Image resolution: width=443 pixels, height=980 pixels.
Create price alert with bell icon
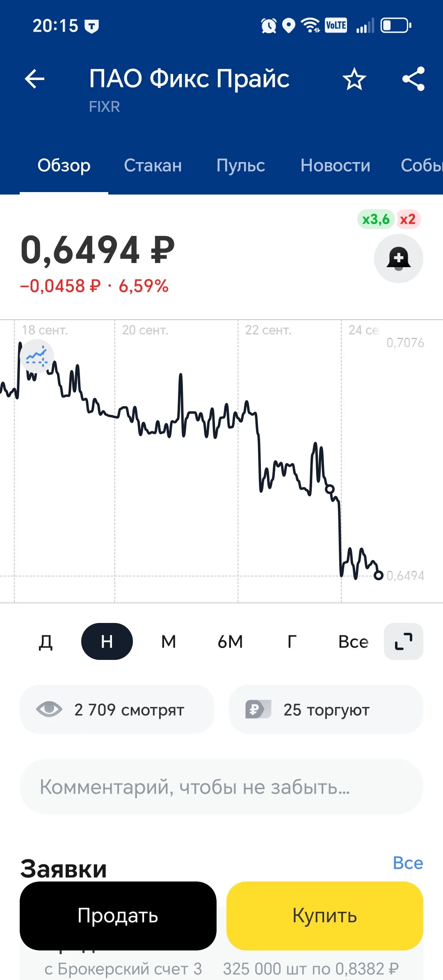pyautogui.click(x=398, y=259)
